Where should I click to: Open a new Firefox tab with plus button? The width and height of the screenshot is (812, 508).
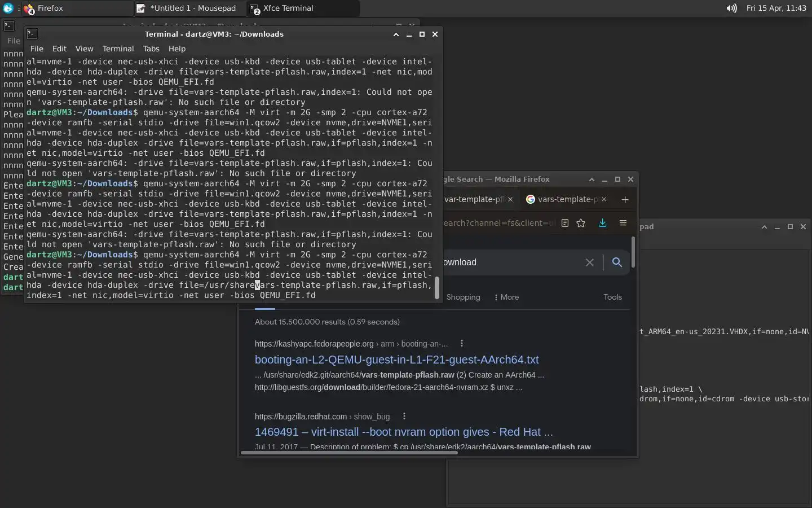click(625, 199)
